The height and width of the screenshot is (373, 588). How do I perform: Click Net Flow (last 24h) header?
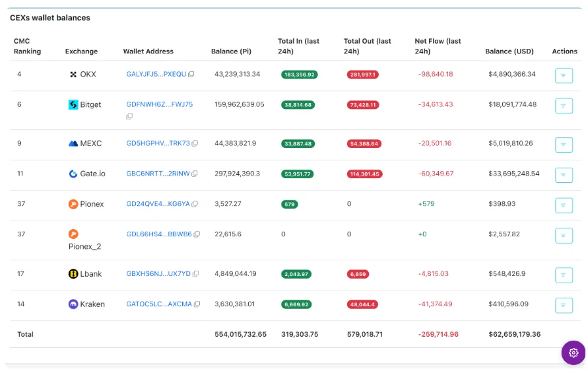tap(438, 46)
